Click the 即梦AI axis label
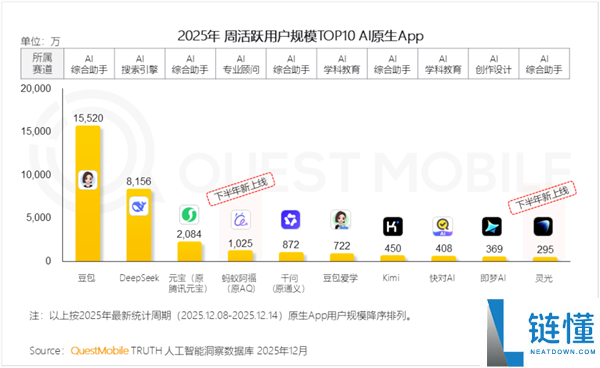The width and height of the screenshot is (600, 368). (493, 278)
